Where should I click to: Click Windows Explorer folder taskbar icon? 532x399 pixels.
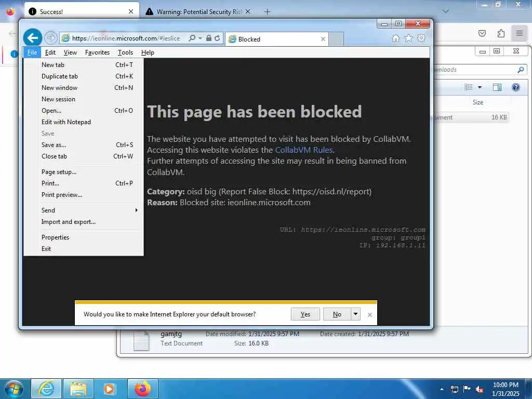click(78, 389)
